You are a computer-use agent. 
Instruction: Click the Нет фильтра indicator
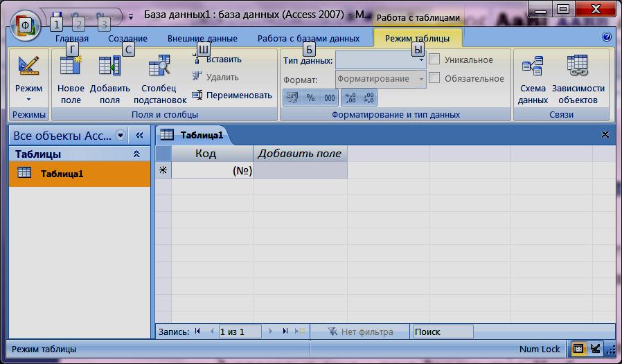point(360,331)
